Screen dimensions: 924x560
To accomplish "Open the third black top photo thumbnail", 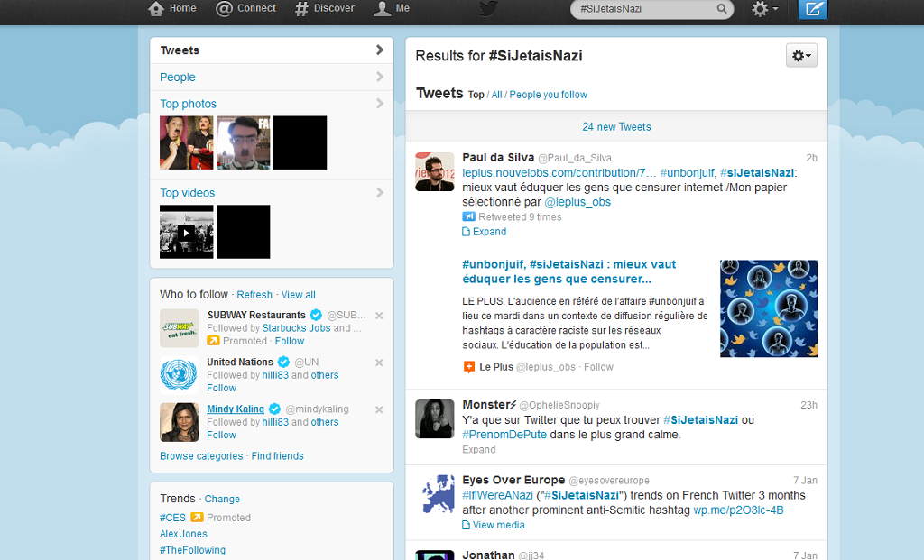I will pyautogui.click(x=300, y=142).
